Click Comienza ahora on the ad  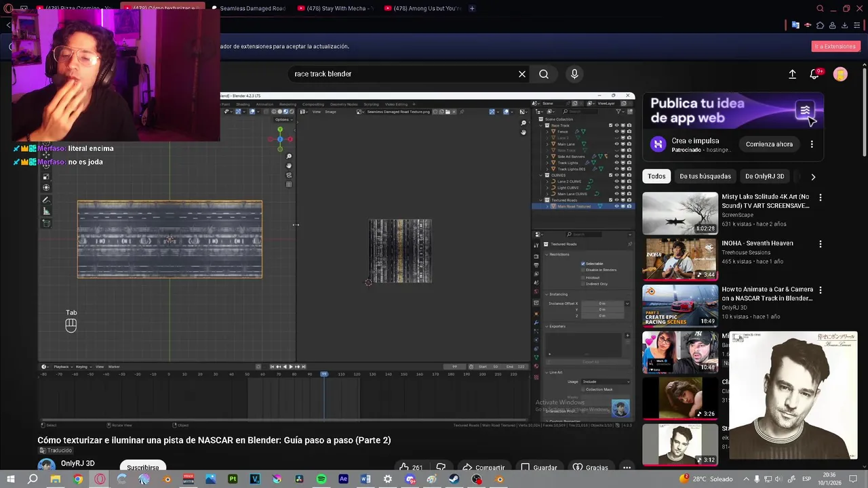(x=769, y=144)
